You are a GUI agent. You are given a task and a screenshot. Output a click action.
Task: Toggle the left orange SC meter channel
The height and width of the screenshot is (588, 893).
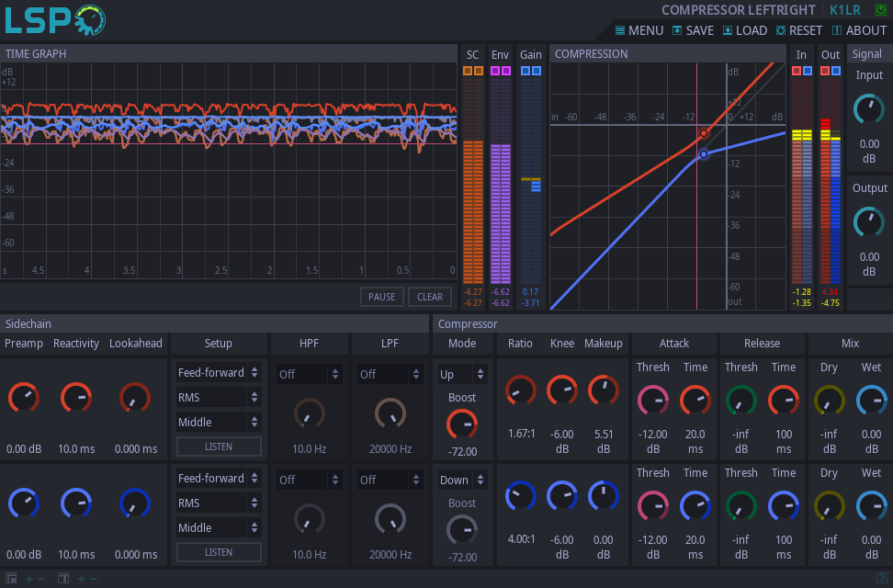[x=468, y=71]
